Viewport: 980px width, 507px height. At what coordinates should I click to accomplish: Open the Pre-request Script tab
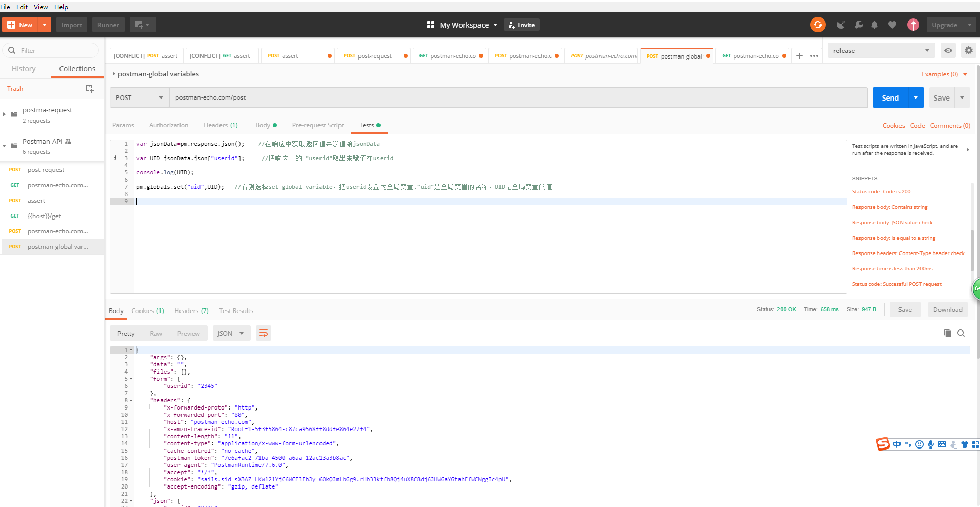coord(318,125)
